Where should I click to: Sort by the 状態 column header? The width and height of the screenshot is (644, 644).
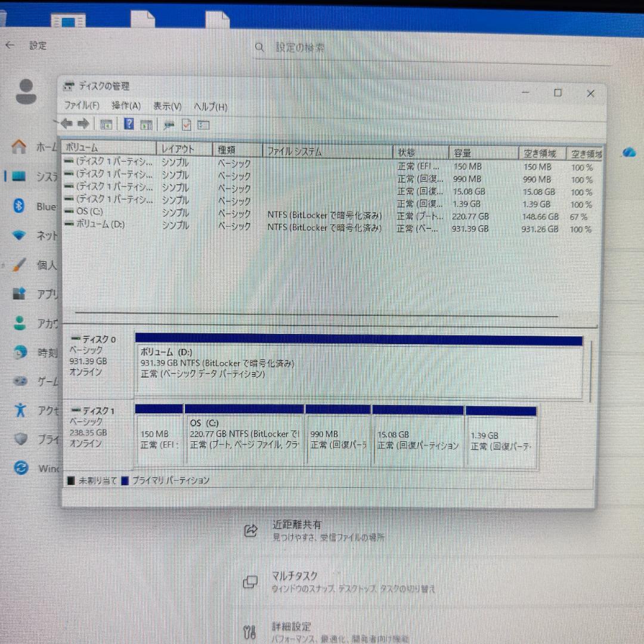420,153
